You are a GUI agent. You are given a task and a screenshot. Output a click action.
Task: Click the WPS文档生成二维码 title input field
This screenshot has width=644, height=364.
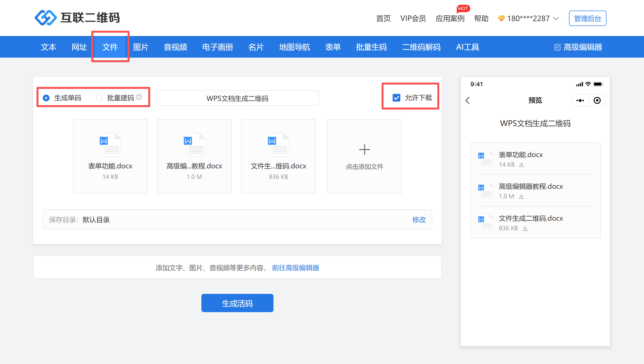[237, 98]
